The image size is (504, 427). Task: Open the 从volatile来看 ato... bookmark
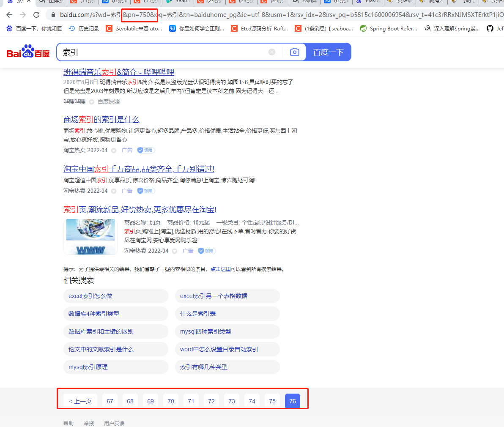[134, 29]
